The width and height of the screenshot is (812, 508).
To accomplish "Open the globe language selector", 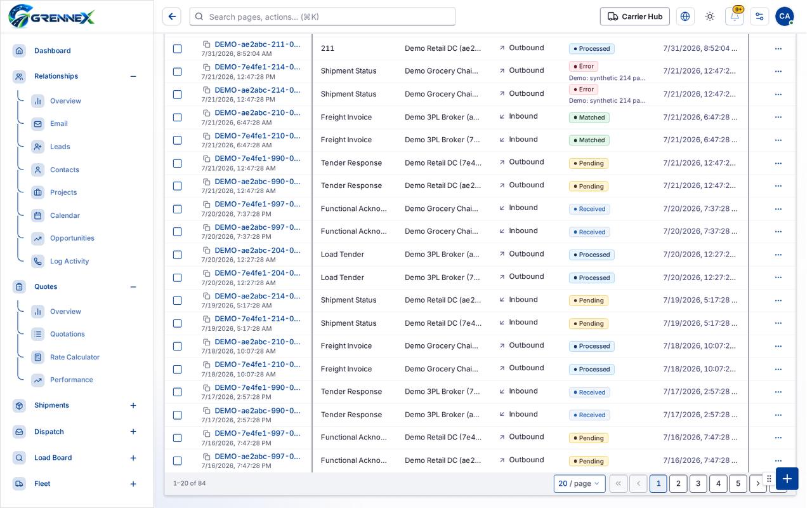I will (x=685, y=17).
